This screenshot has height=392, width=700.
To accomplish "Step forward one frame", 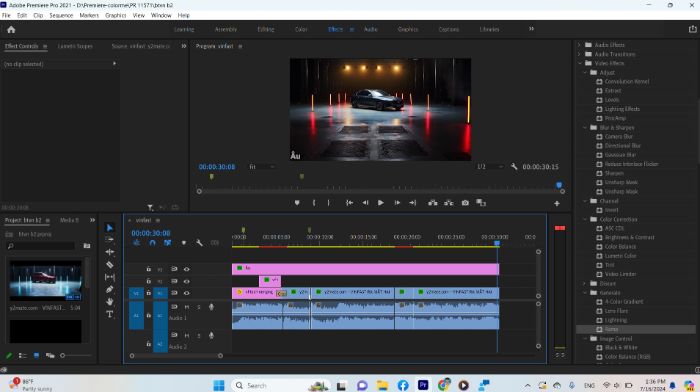I will (397, 203).
